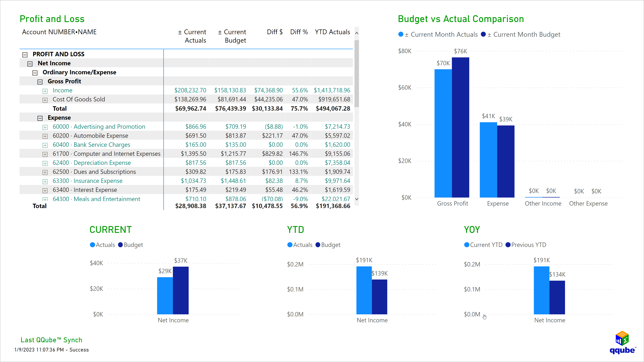Expand Cost Of Goods Sold details
This screenshot has width=644, height=362.
pyautogui.click(x=45, y=100)
